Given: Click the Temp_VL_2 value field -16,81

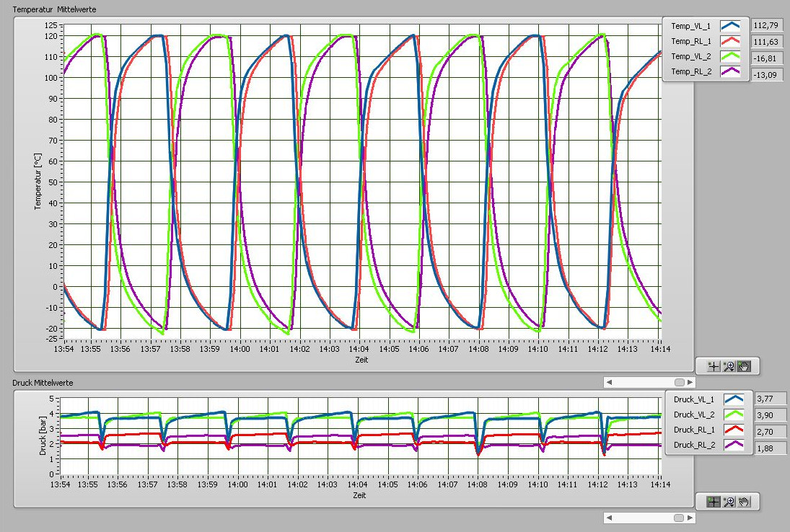Looking at the screenshot, I should 767,58.
